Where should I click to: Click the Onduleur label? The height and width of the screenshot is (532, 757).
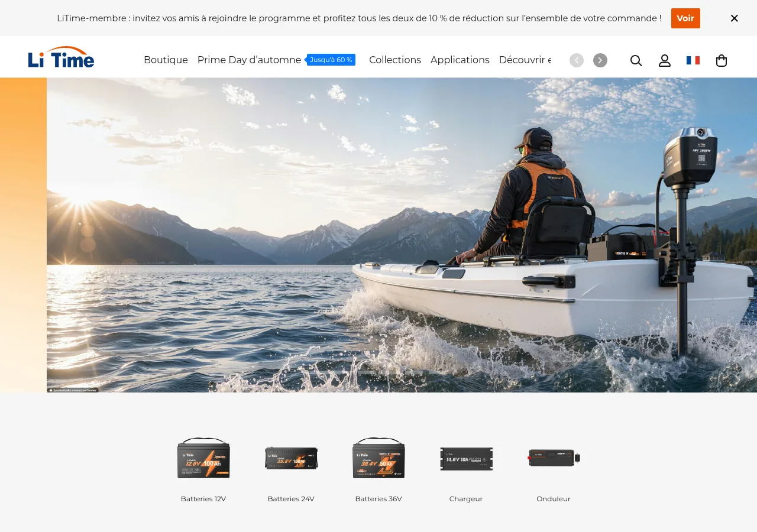click(554, 499)
